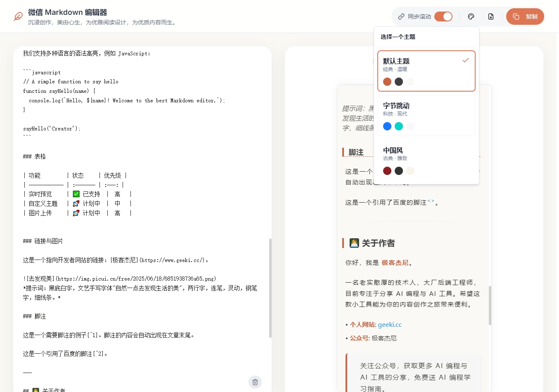Select the 字节跳动 theme option

point(426,116)
